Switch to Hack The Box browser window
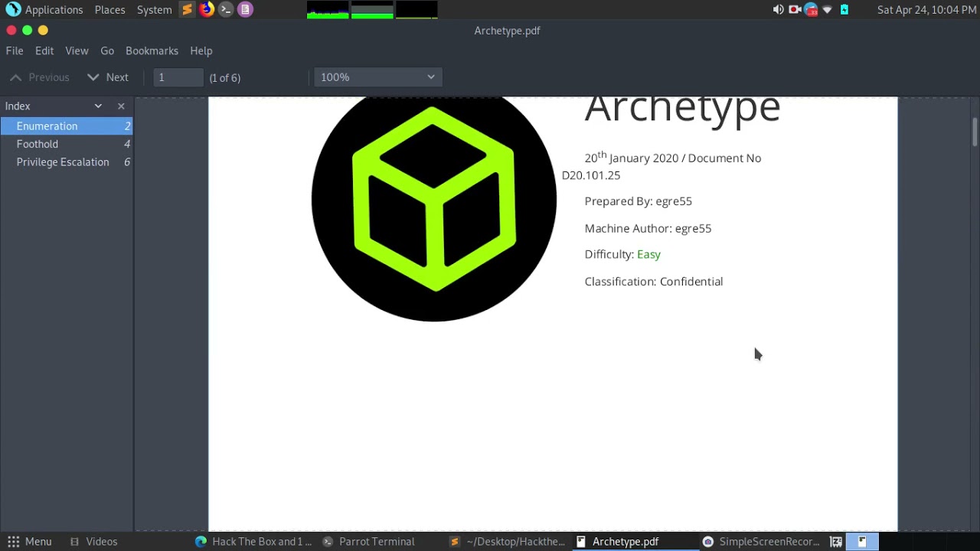980x551 pixels. pos(254,542)
